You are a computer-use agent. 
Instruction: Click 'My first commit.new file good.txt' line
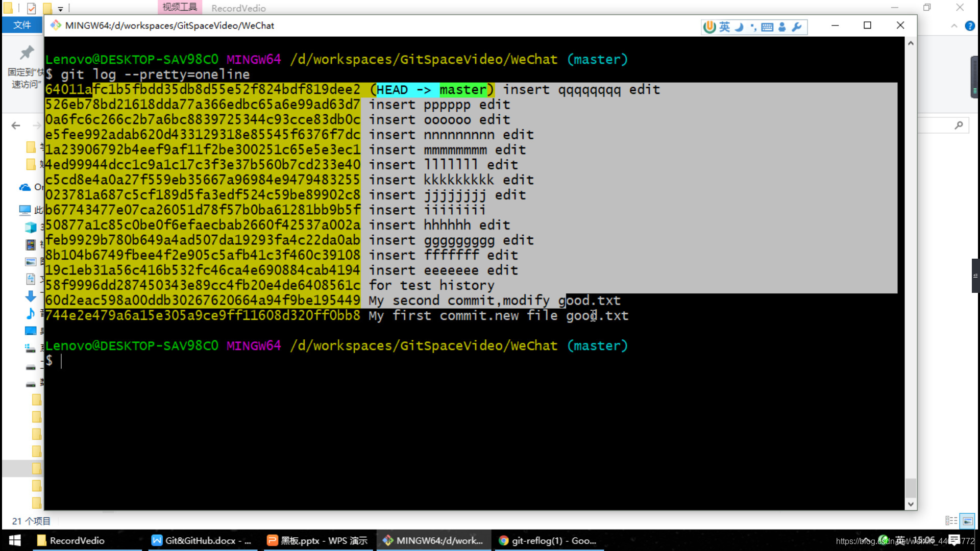[499, 316]
